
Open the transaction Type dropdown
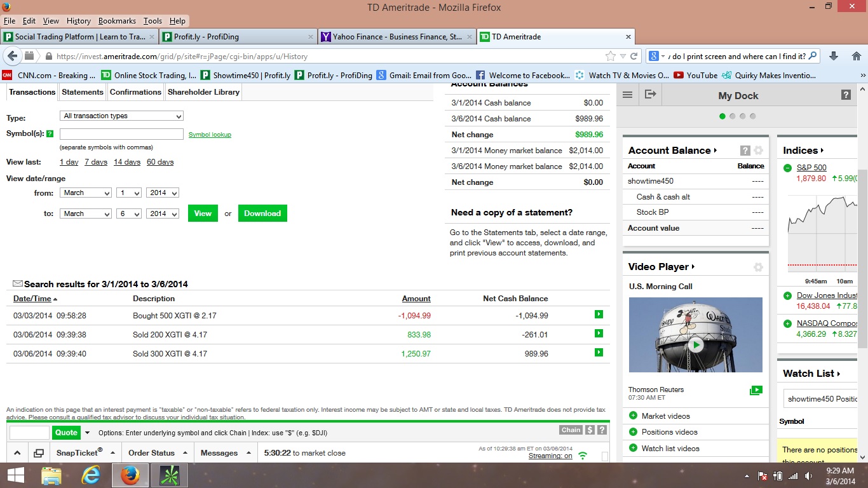122,116
